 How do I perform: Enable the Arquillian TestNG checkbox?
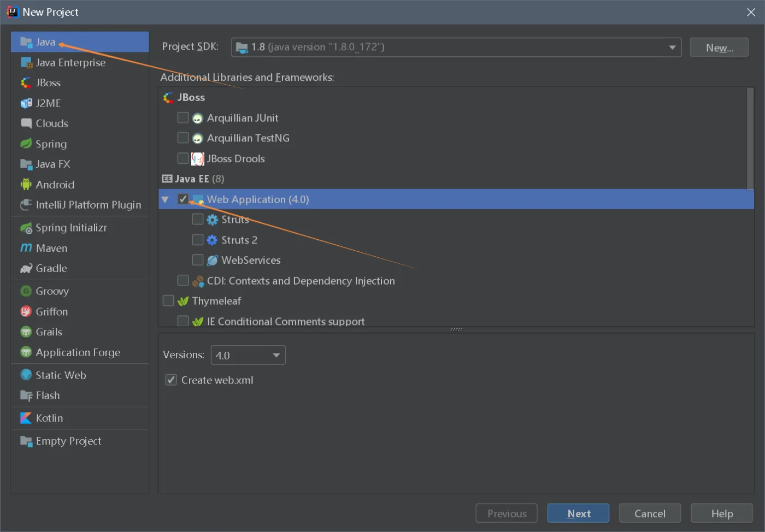click(183, 138)
